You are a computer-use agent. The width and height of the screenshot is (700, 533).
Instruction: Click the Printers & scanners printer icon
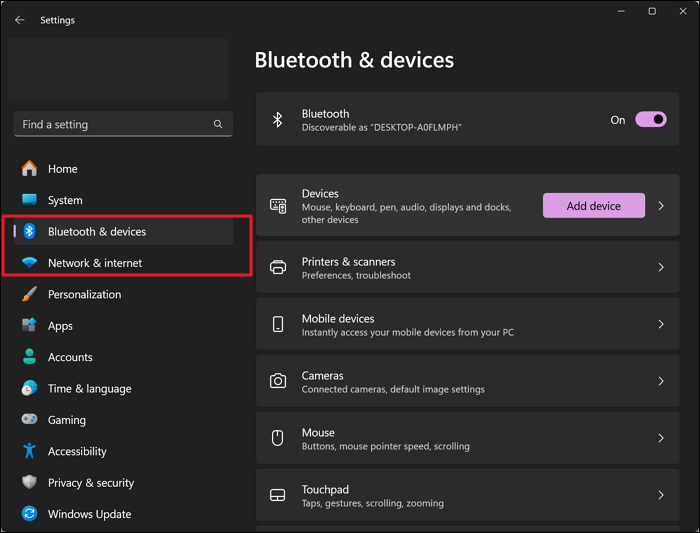tap(278, 267)
